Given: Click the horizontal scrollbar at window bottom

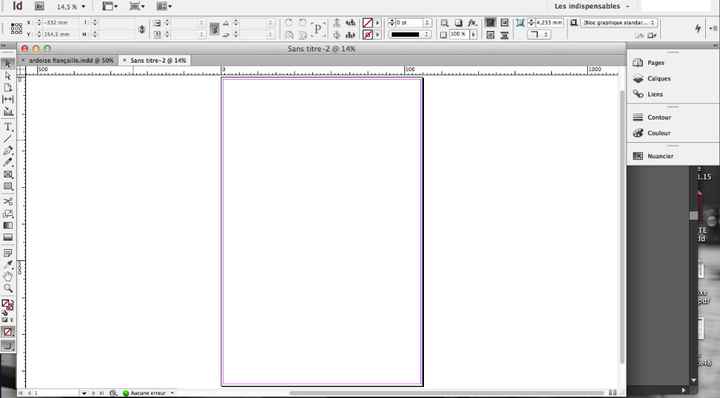Looking at the screenshot, I should click(x=448, y=393).
